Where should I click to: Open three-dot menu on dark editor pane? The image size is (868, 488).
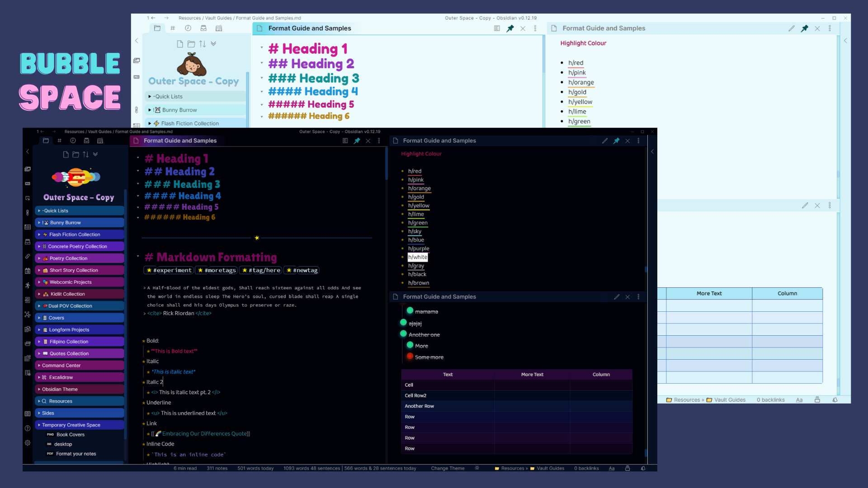click(x=379, y=141)
